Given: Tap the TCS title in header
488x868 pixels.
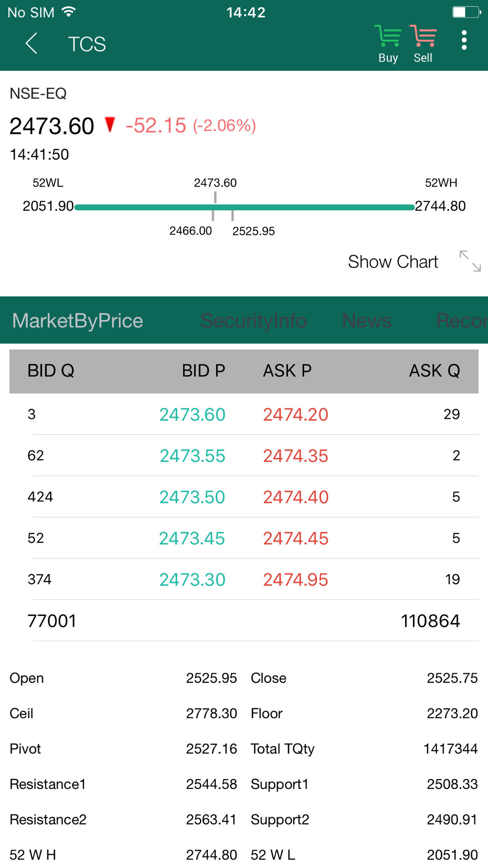Looking at the screenshot, I should coord(87,44).
